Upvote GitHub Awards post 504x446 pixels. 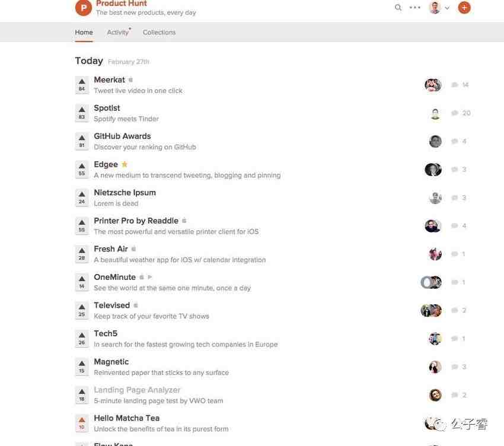pos(82,141)
